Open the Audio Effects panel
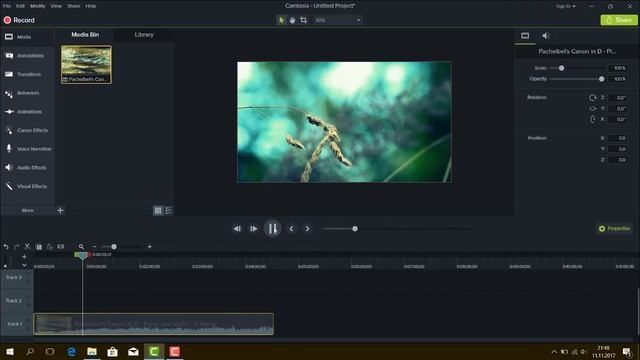This screenshot has width=640, height=360. point(27,167)
